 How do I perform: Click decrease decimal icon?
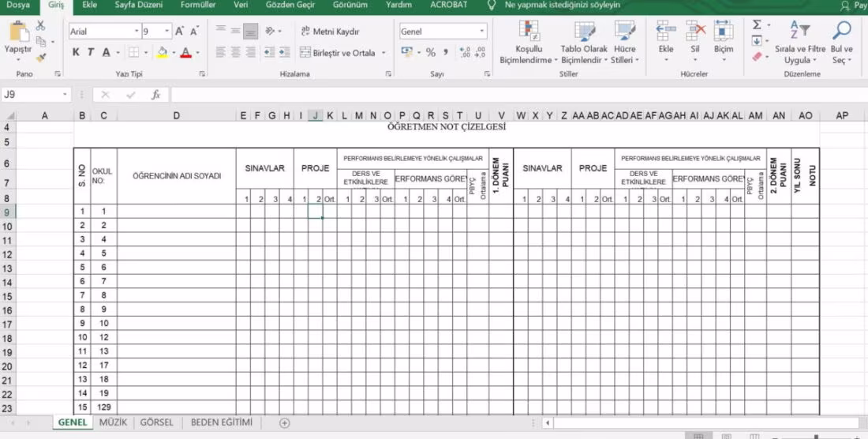480,53
